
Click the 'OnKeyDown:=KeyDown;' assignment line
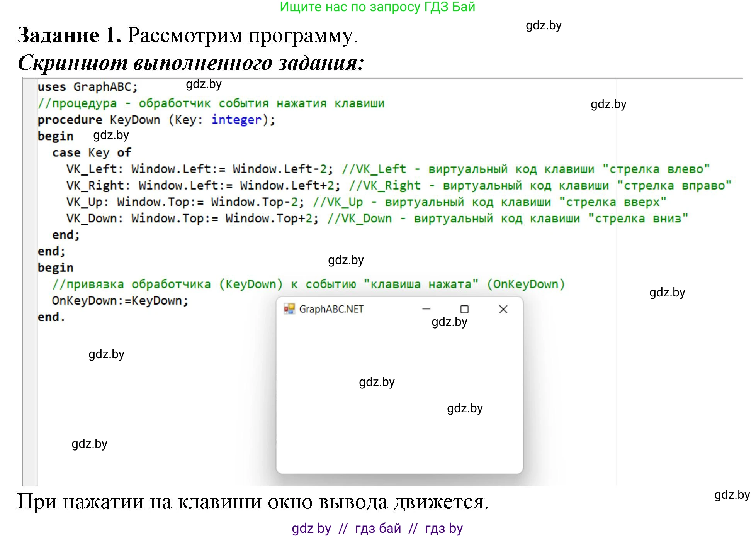tap(120, 301)
